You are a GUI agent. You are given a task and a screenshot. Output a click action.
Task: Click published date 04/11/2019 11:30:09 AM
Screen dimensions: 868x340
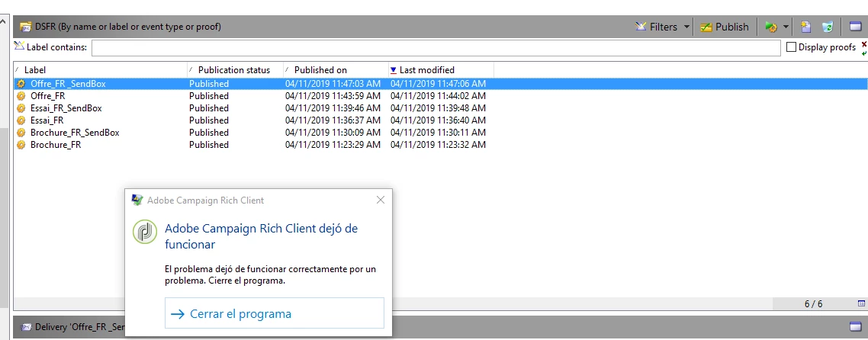pyautogui.click(x=333, y=133)
